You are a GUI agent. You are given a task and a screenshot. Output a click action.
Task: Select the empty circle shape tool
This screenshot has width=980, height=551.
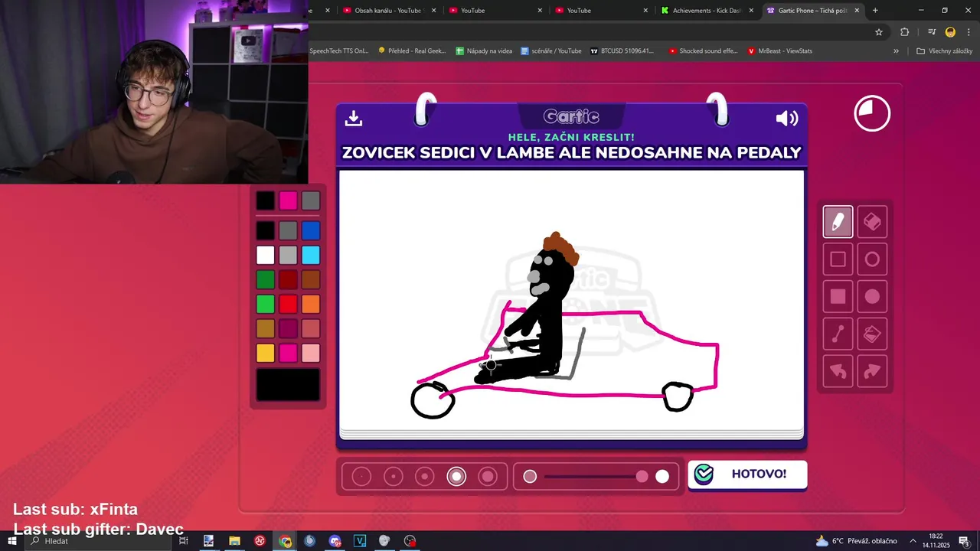point(872,259)
